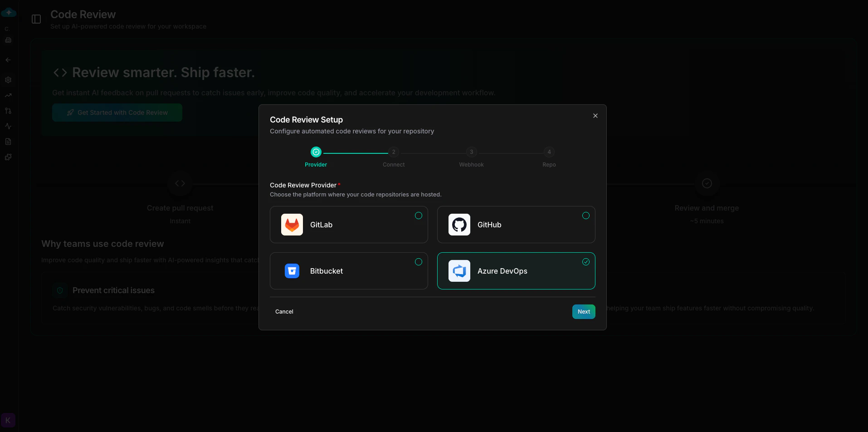868x432 pixels.
Task: Click the Why teams use code review heading
Action: coord(102,244)
